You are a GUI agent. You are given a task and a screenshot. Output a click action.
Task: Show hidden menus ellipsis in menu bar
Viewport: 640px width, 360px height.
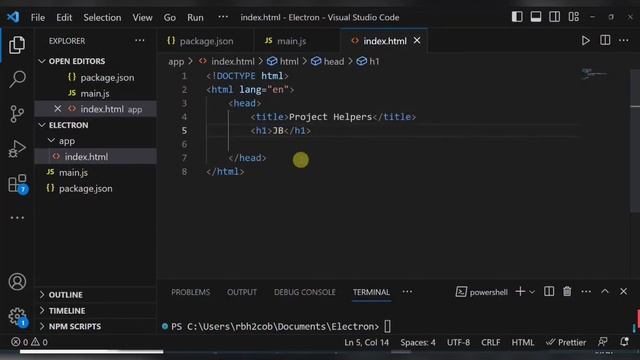(x=223, y=17)
